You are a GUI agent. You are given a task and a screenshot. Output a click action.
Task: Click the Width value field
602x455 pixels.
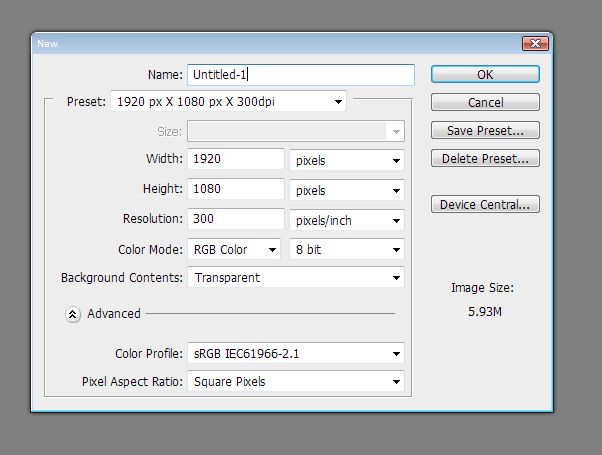tap(236, 159)
